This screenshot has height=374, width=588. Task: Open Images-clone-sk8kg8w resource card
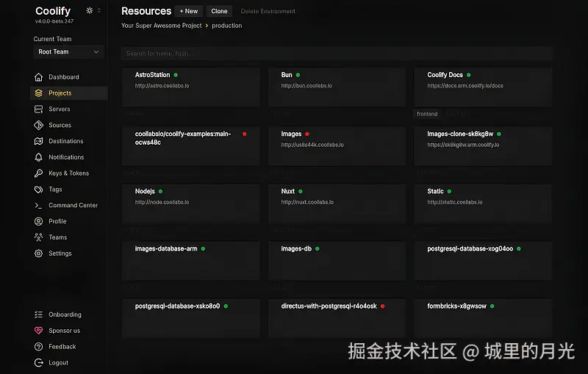483,145
